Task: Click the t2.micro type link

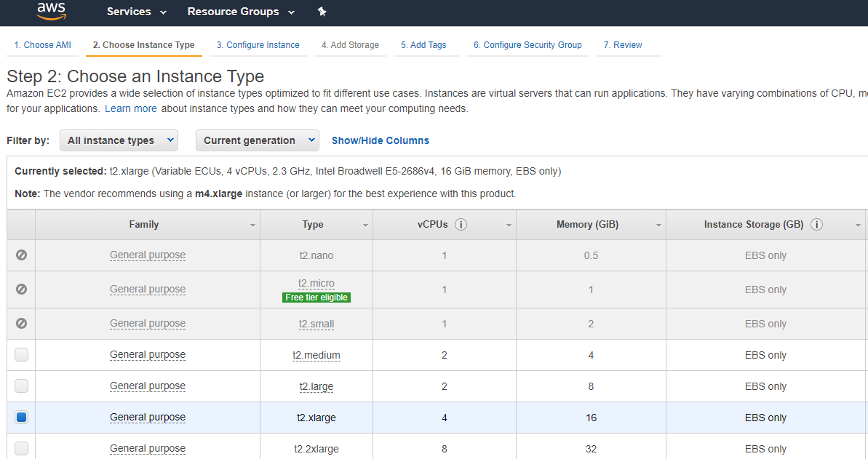Action: [316, 284]
